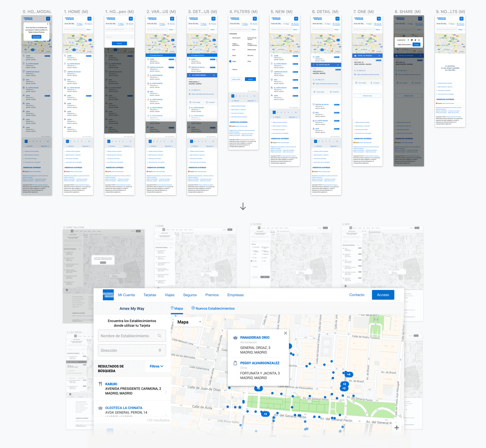The width and height of the screenshot is (486, 448).
Task: Click WhatsApp share icon in 8. SHARE screen
Action: pyautogui.click(x=419, y=40)
